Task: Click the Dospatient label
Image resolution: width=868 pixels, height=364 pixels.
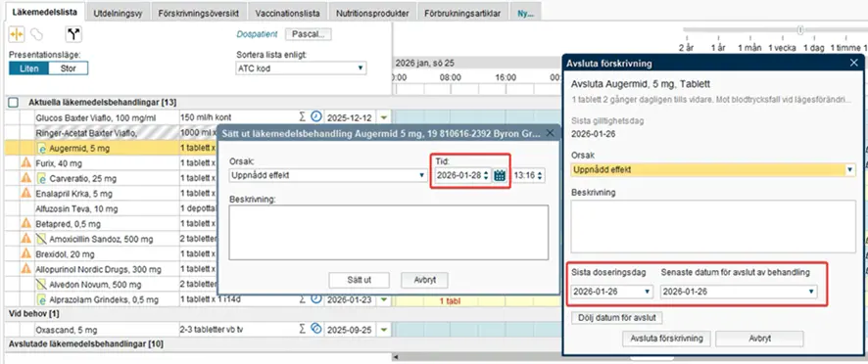Action: coord(257,34)
